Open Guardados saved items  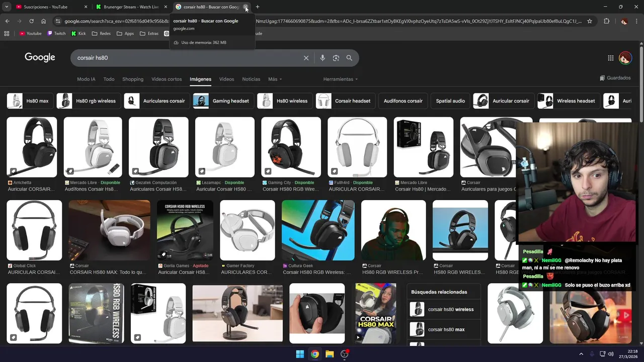click(x=615, y=78)
